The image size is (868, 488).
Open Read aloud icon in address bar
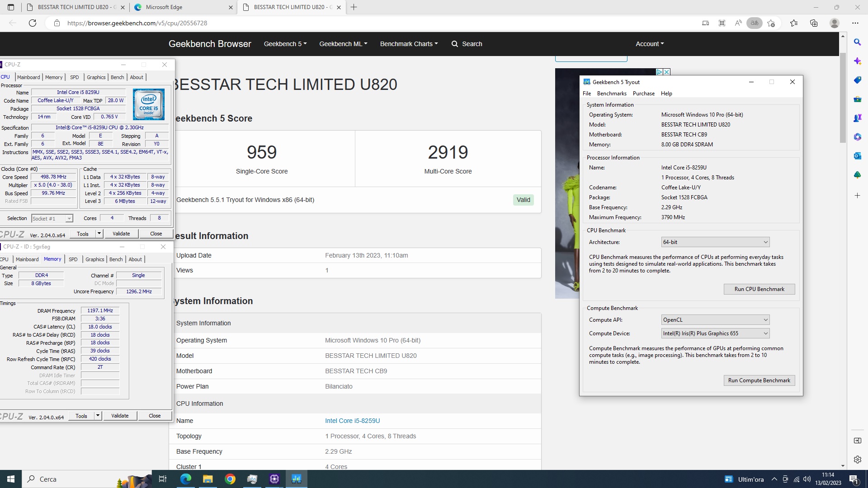[738, 23]
